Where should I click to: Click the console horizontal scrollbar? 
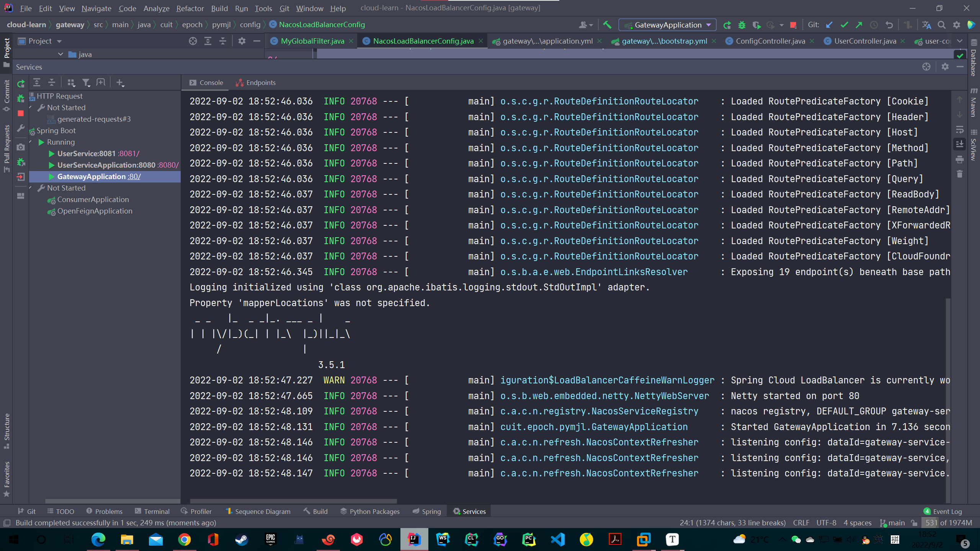(x=293, y=501)
